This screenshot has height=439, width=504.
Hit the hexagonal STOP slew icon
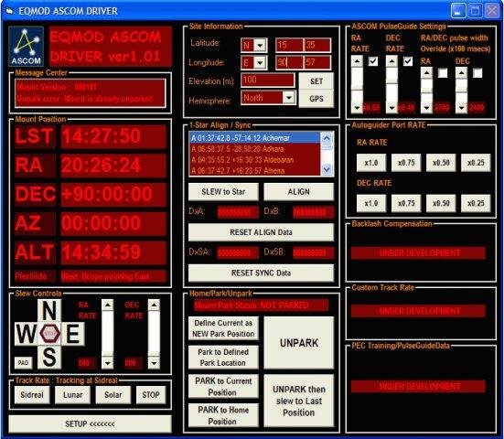(49, 334)
